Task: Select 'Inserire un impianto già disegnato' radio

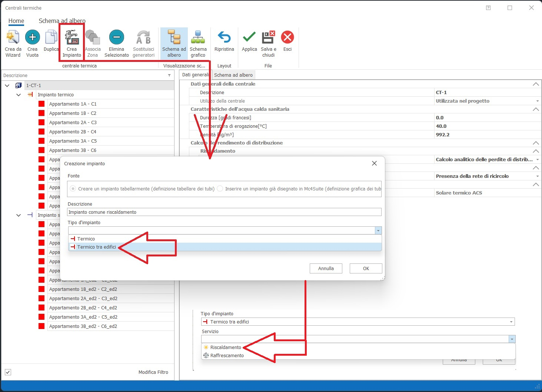Action: coord(220,189)
